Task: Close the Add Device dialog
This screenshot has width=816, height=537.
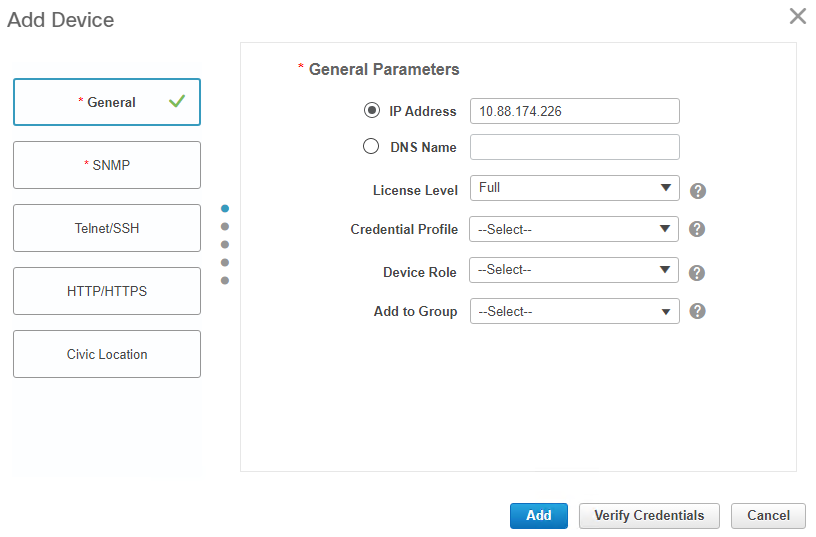Action: click(x=797, y=16)
